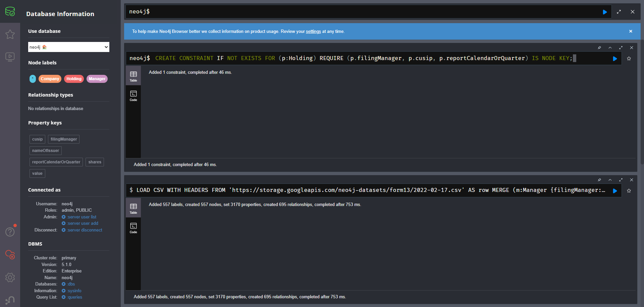Open the Help question mark icon
644x307 pixels.
pos(10,232)
